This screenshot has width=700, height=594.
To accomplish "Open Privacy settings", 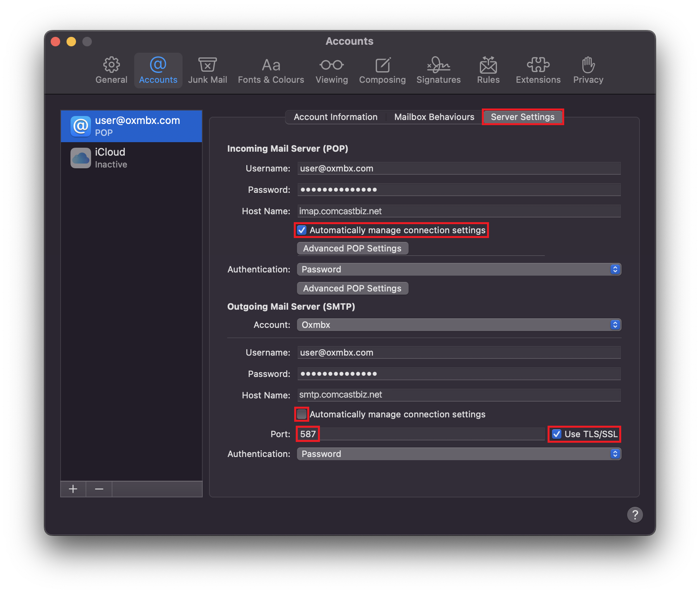I will pyautogui.click(x=588, y=70).
